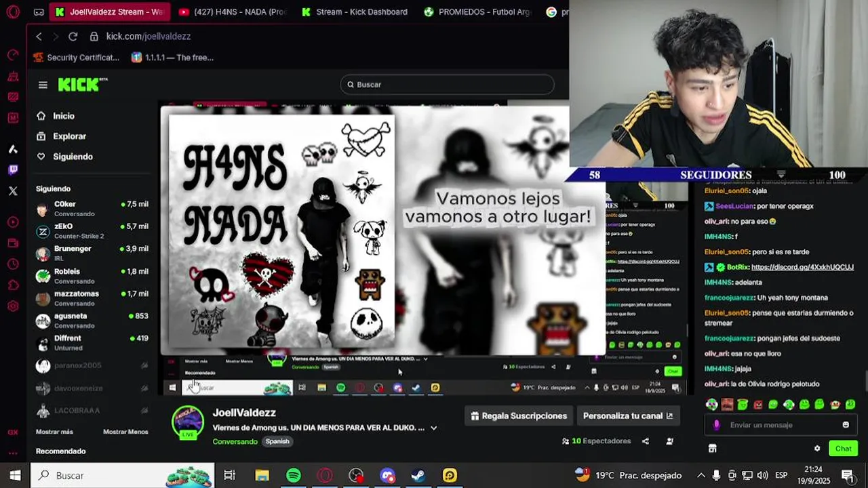Open Twitch in the Opera sidebar
This screenshot has height=488, width=868.
pos(13,170)
